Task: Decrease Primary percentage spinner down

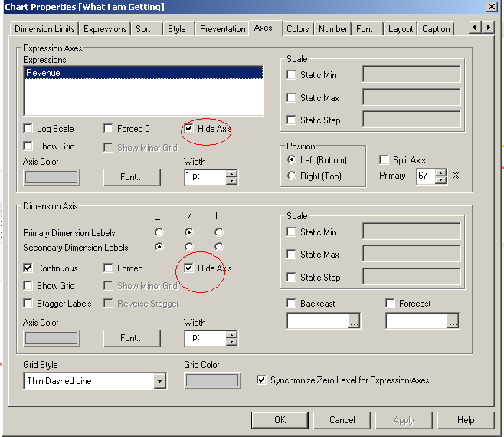Action: 441,179
